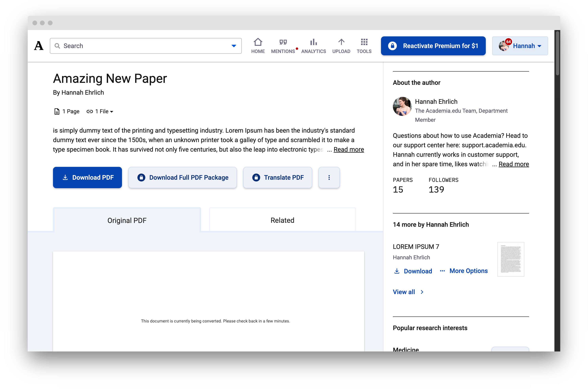Click the ellipsis icon beside More Options
The height and width of the screenshot is (391, 588).
442,271
